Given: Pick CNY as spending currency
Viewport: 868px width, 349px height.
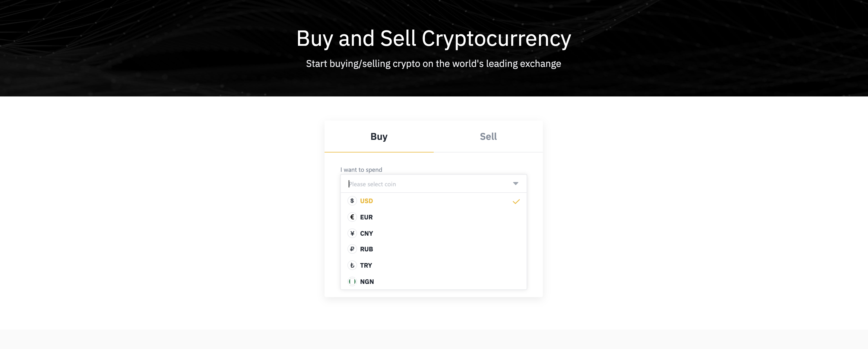Looking at the screenshot, I should pyautogui.click(x=433, y=233).
